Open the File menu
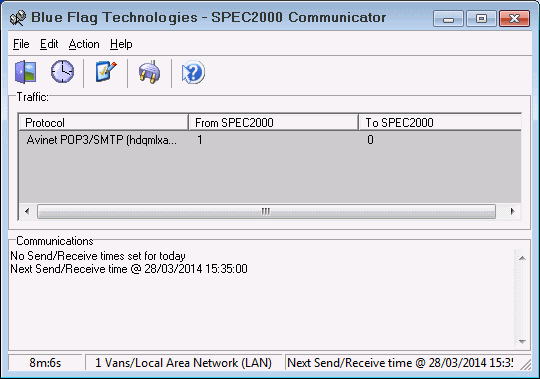Screen dimensions: 540x379 pos(21,44)
